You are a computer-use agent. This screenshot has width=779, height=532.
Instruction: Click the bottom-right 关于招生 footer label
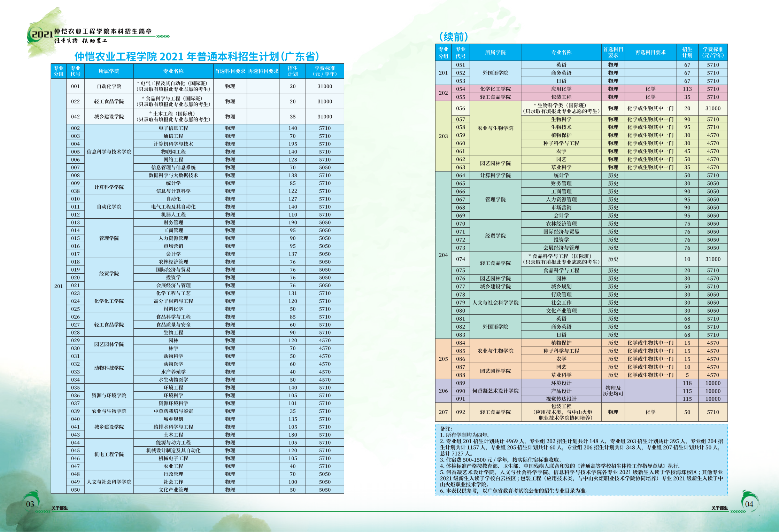(719, 508)
